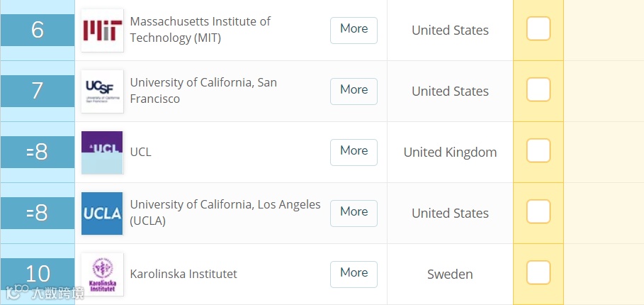Click the rank 6 badge
Viewport: 644px width, 305px height.
38,30
